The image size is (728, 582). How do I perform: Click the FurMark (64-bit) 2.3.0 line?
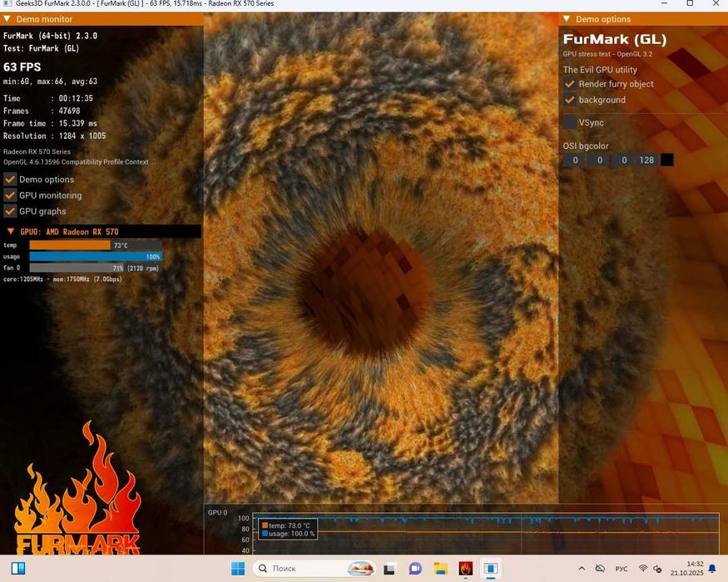point(50,36)
